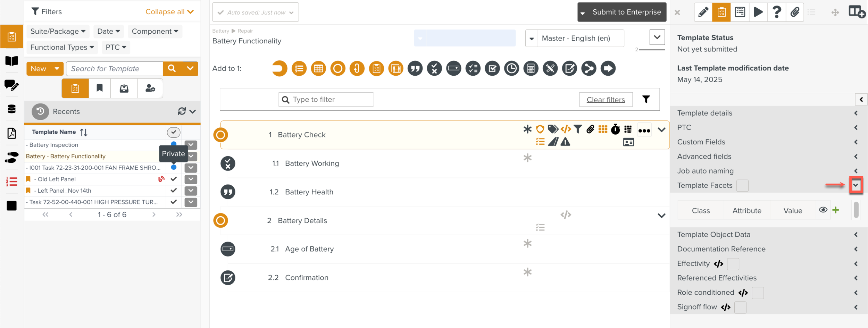Open the attachments paperclip in right panel
868x328 pixels.
[x=795, y=12]
